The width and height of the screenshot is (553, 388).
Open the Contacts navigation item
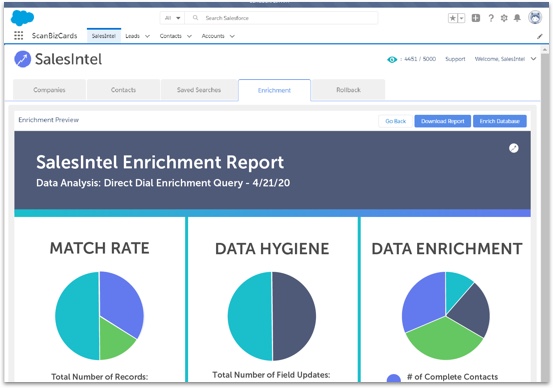point(170,36)
